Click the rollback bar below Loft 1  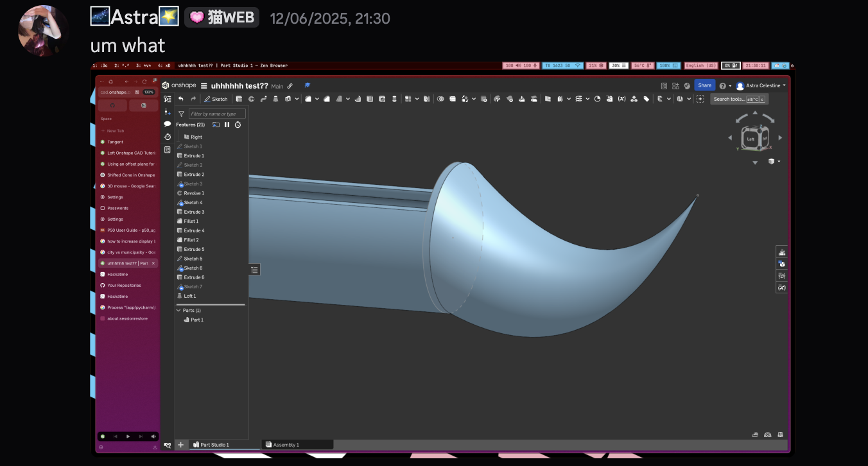click(210, 304)
